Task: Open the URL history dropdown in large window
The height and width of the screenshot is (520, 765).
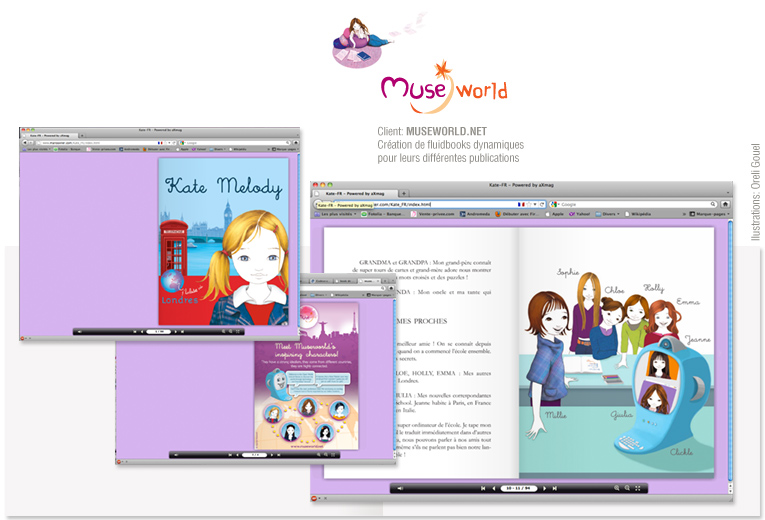Action: [x=535, y=204]
